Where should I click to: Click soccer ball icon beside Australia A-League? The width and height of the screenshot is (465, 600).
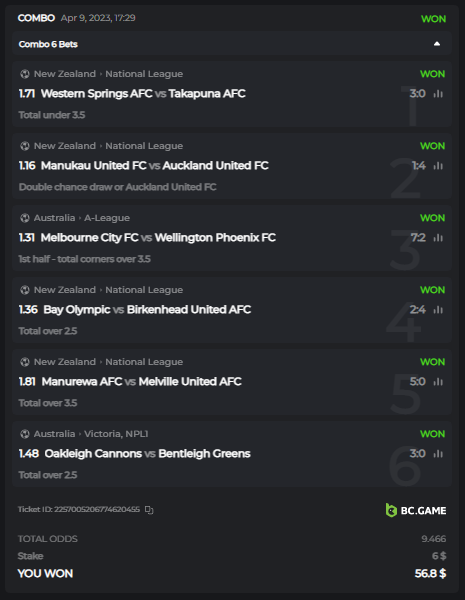tap(25, 218)
